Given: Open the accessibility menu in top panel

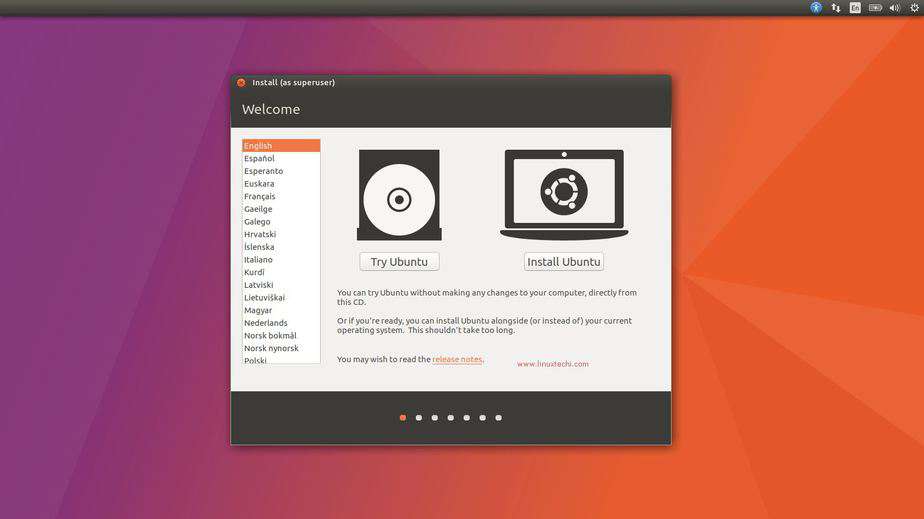Looking at the screenshot, I should pyautogui.click(x=816, y=8).
